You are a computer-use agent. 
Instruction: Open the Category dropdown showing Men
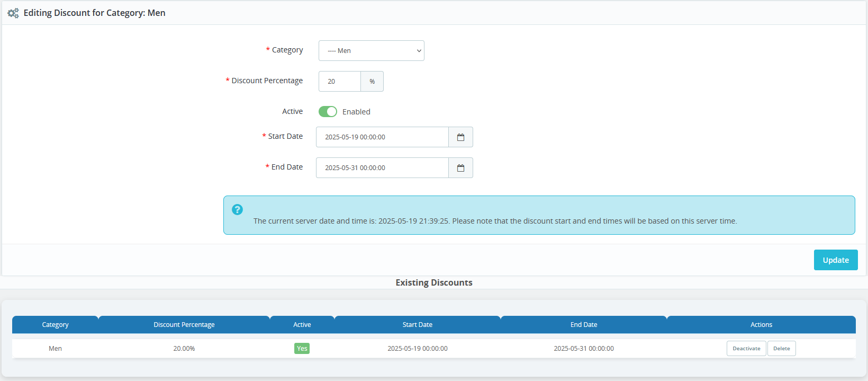(371, 51)
